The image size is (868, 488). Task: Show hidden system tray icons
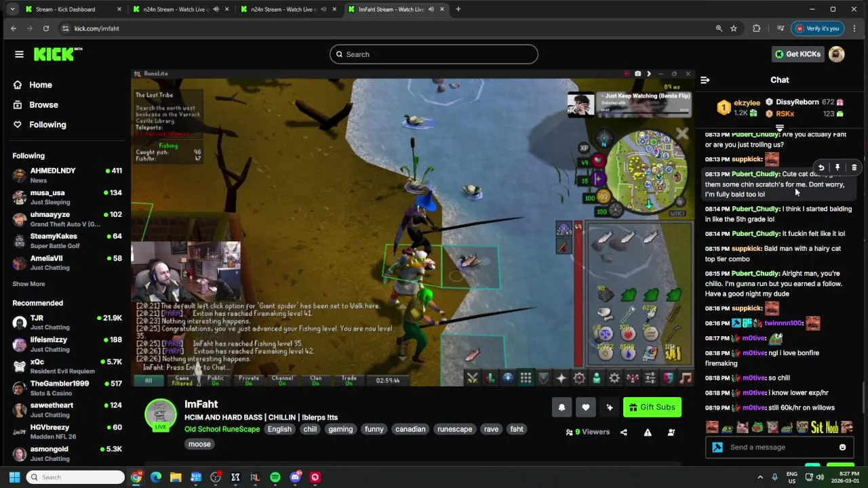pos(760,477)
